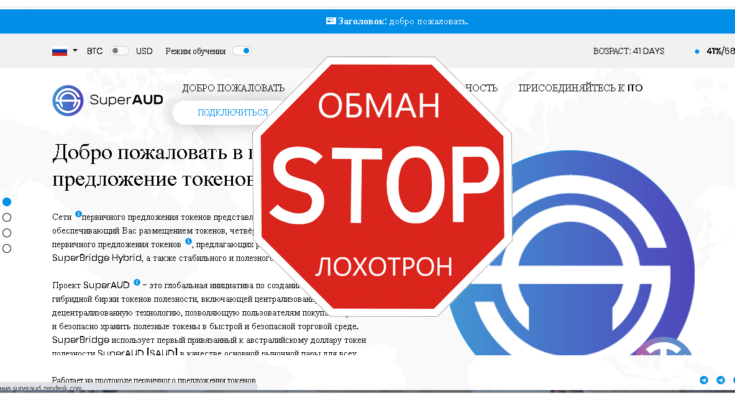Image resolution: width=735 pixels, height=400 pixels.
Task: Open the ДОБРО ПОЖАЛОВАТЬ menu item
Action: pyautogui.click(x=233, y=88)
